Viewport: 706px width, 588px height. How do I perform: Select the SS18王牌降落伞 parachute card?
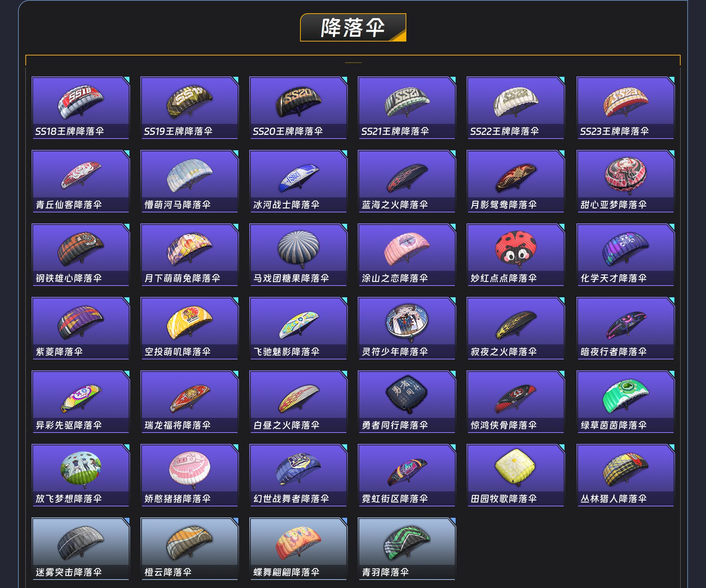[81, 108]
